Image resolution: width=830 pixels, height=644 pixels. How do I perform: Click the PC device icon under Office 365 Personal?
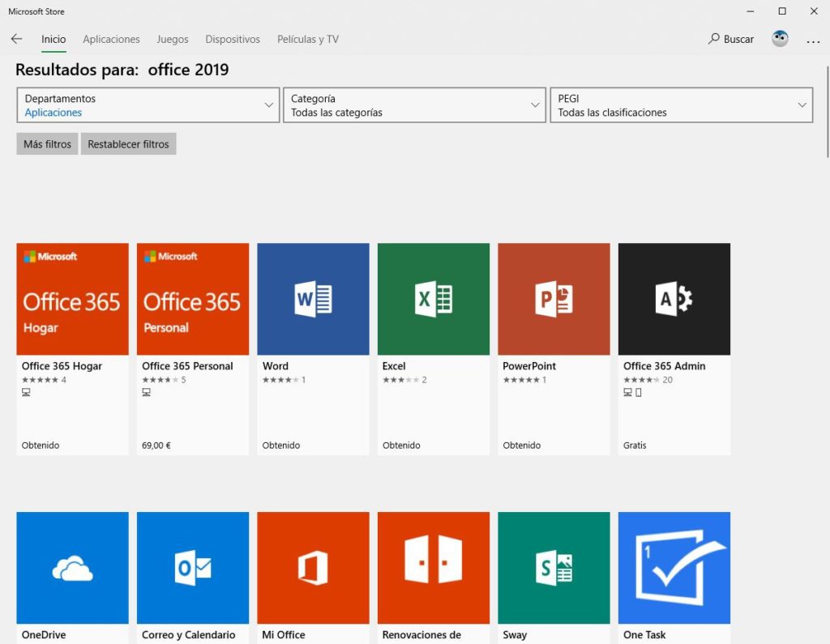click(147, 392)
